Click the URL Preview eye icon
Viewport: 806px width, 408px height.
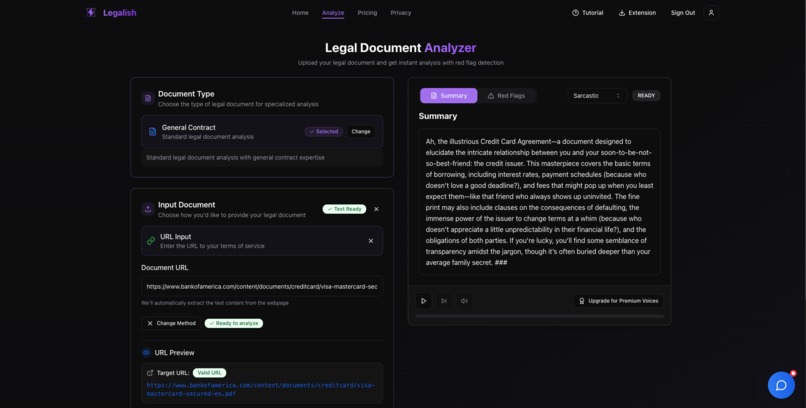tap(146, 353)
